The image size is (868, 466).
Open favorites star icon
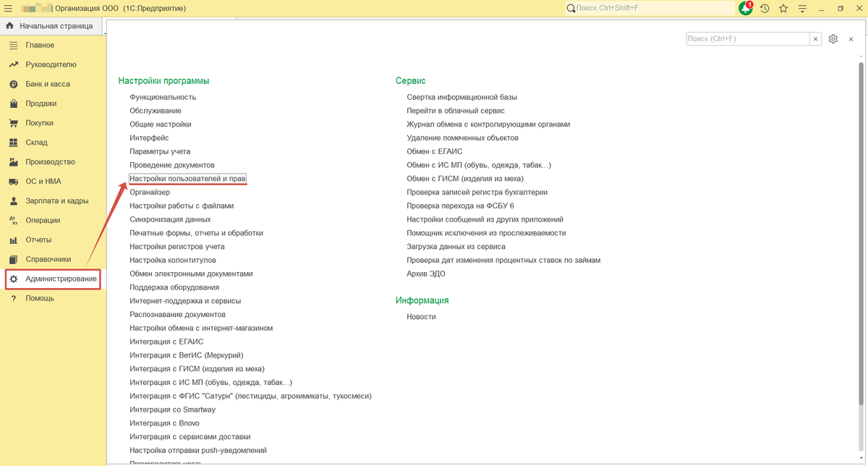(783, 8)
